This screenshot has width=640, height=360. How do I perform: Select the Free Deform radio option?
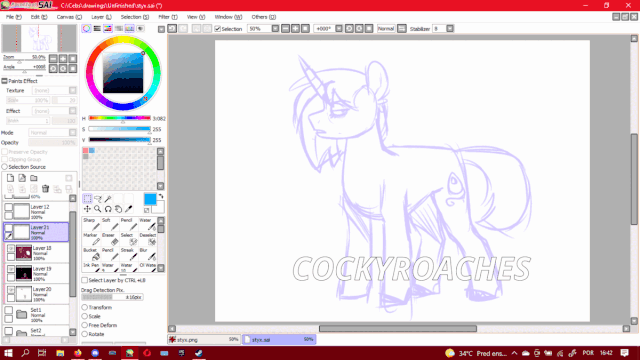84,325
